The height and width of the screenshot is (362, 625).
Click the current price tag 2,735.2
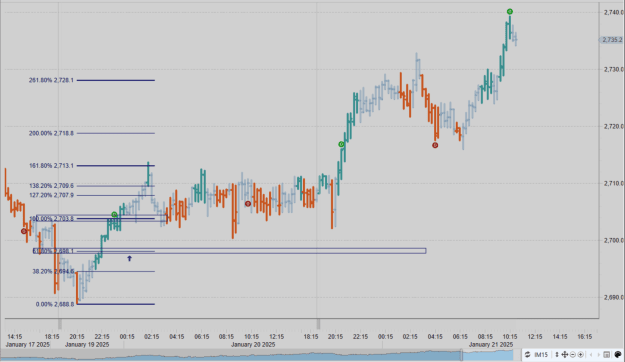(612, 40)
